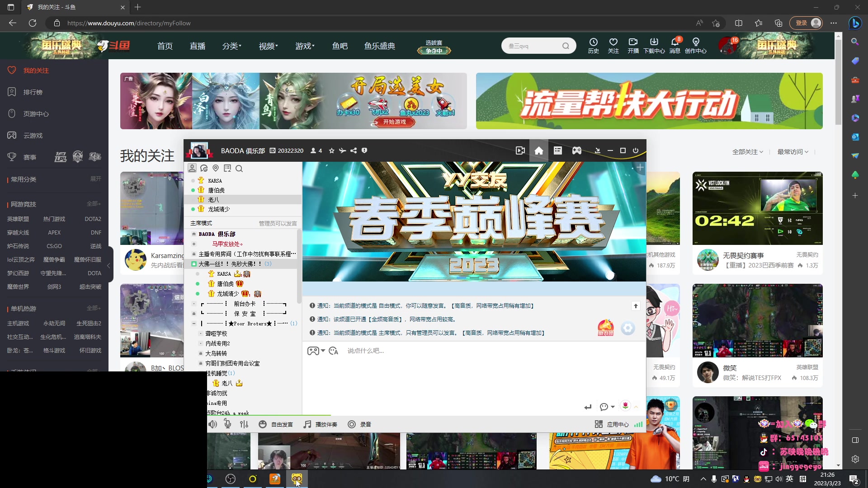Go to Douyu 首页 tab
The image size is (868, 488).
tap(165, 46)
